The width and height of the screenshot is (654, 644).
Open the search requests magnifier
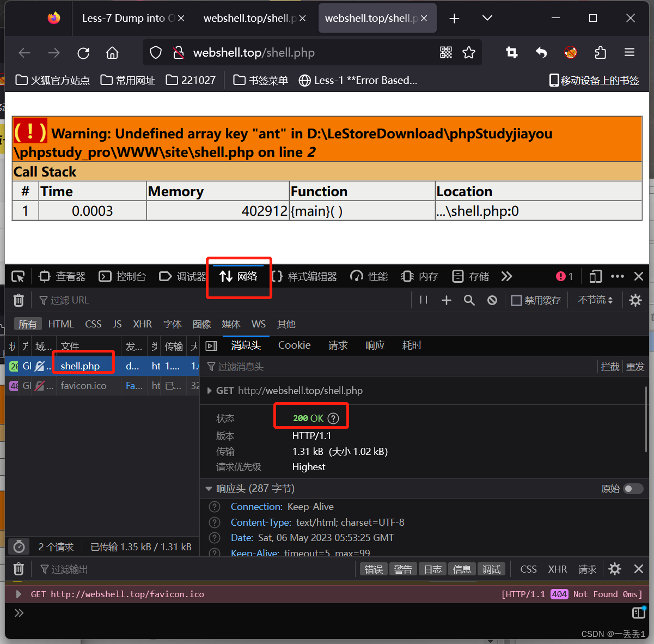pos(469,300)
